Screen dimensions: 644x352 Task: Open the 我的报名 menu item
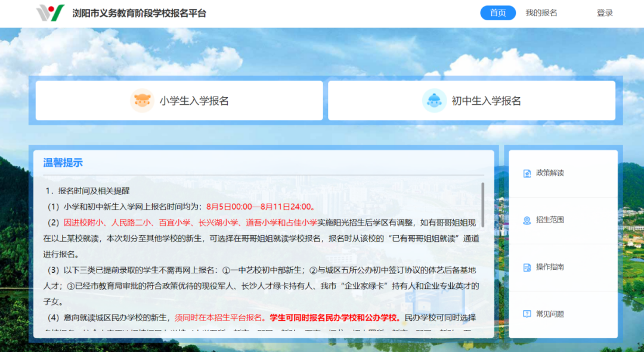(x=541, y=13)
